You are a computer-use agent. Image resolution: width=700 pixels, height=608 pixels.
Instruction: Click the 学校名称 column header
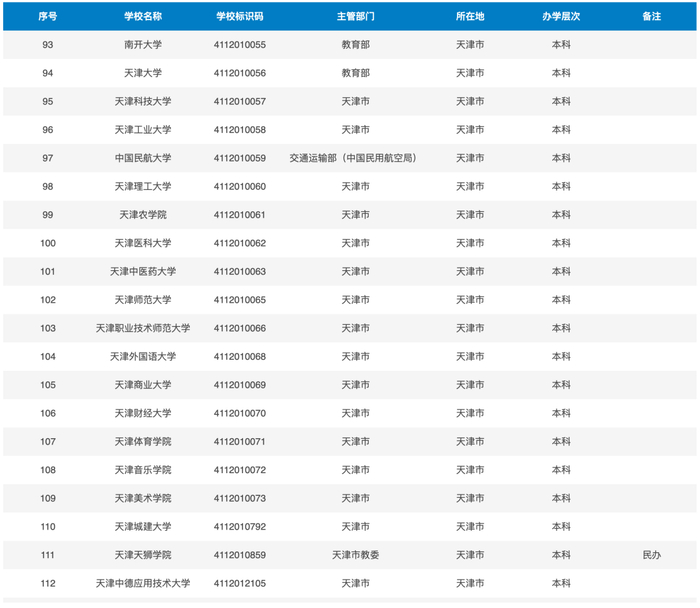143,17
